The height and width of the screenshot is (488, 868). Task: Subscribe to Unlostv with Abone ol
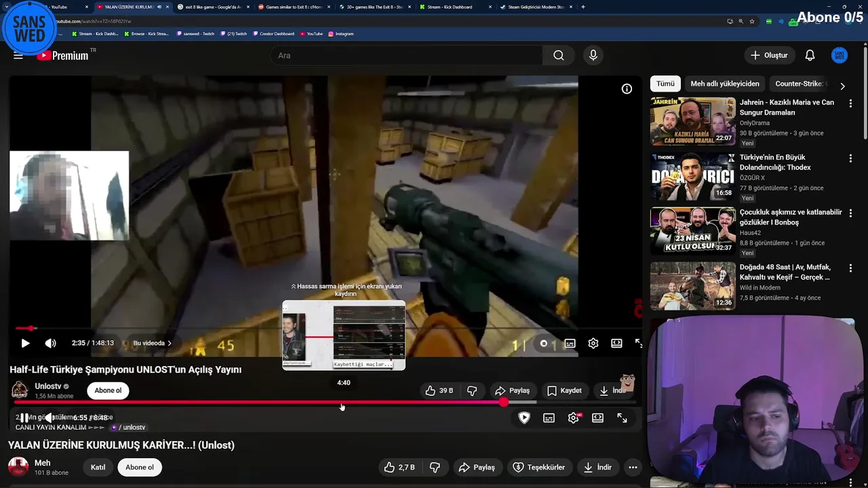pyautogui.click(x=108, y=391)
